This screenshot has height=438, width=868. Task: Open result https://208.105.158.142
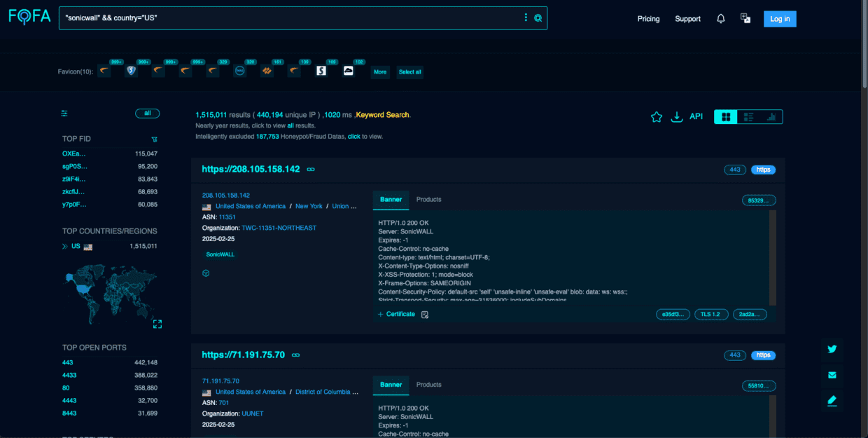pyautogui.click(x=251, y=170)
